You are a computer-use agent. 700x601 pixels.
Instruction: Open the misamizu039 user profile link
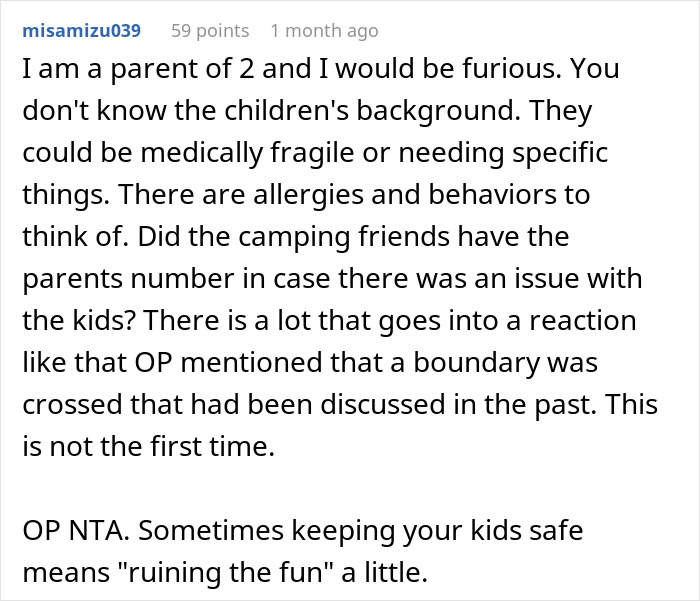tap(82, 31)
